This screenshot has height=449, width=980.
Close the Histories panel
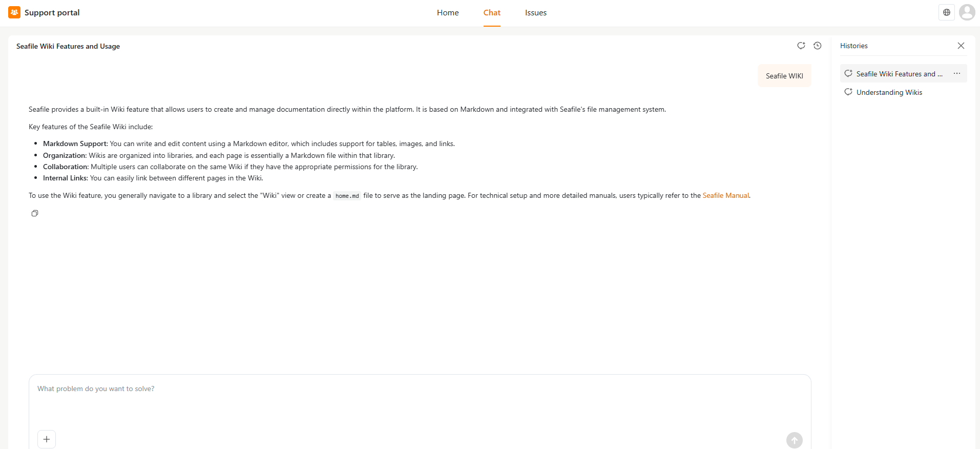coord(961,46)
